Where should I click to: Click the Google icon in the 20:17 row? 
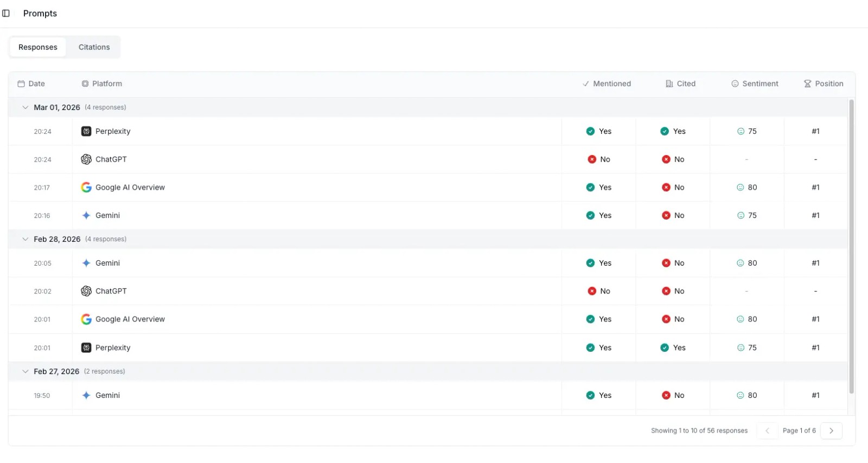86,187
